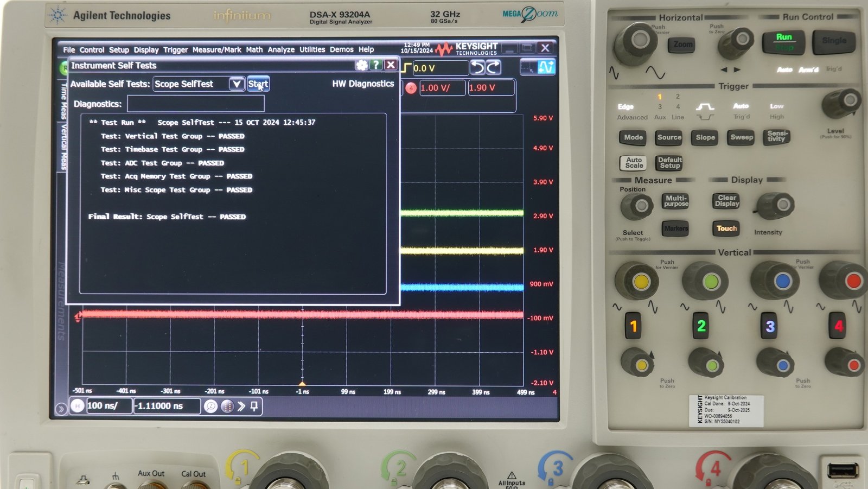Image resolution: width=868 pixels, height=489 pixels.
Task: Open the Utilities menu
Action: [x=312, y=49]
